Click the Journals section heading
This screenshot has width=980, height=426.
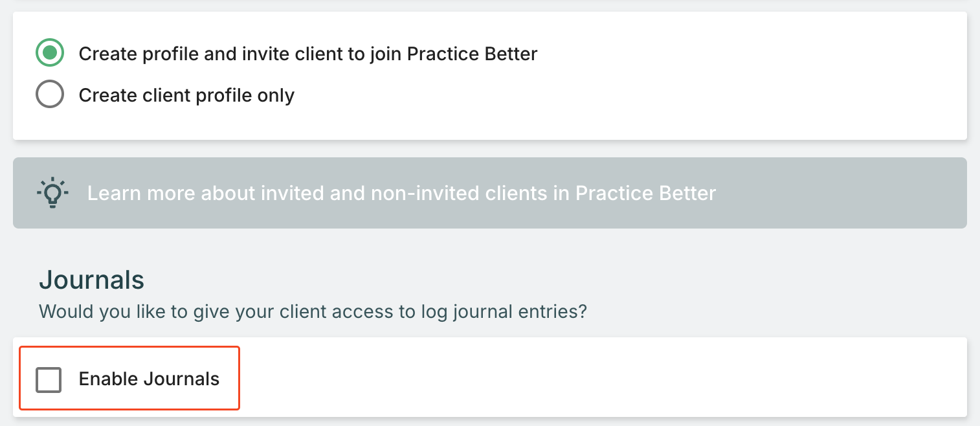(91, 280)
